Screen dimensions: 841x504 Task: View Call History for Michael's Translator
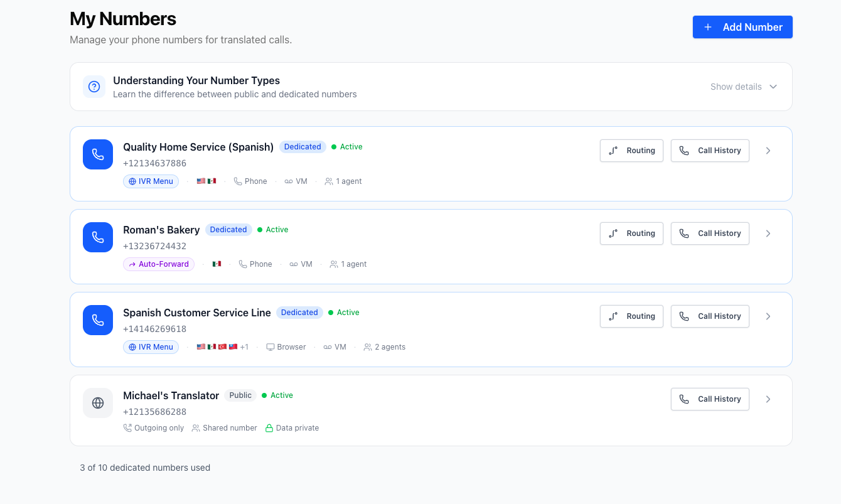pos(710,399)
